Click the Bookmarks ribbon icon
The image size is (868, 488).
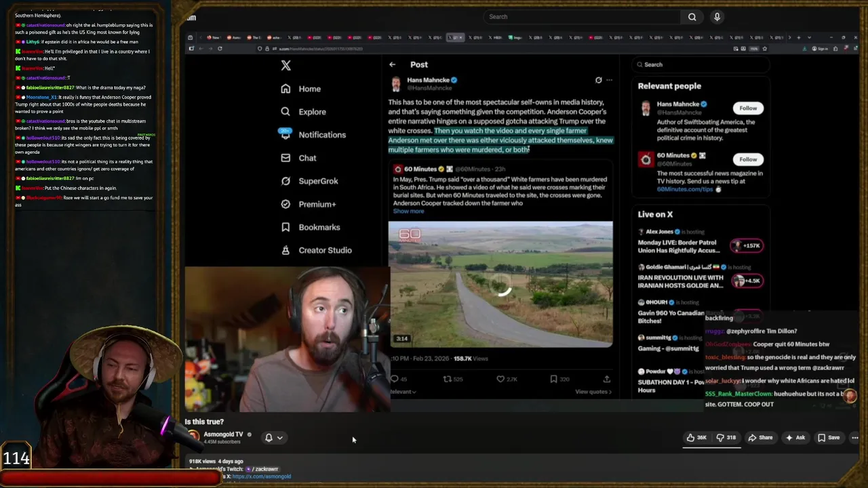(285, 227)
